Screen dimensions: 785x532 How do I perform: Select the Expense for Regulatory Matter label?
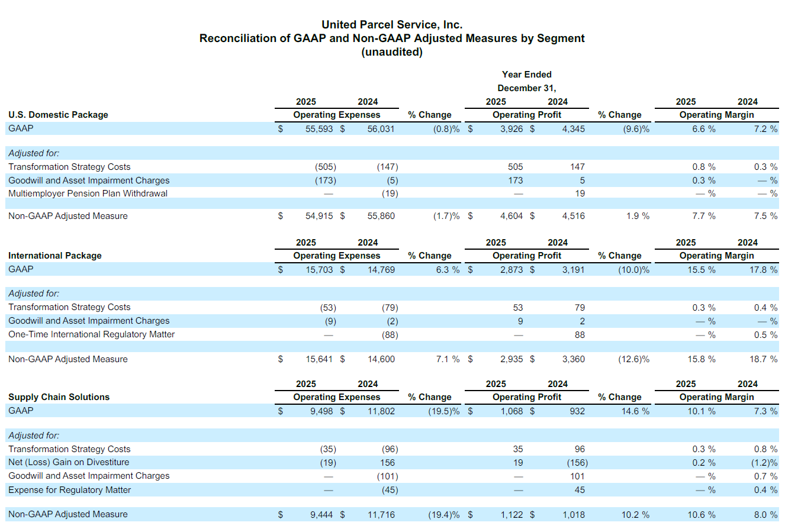(x=69, y=490)
